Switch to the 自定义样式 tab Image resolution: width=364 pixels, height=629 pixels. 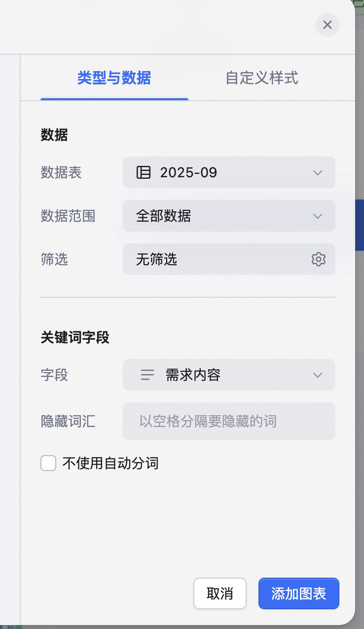pos(262,78)
